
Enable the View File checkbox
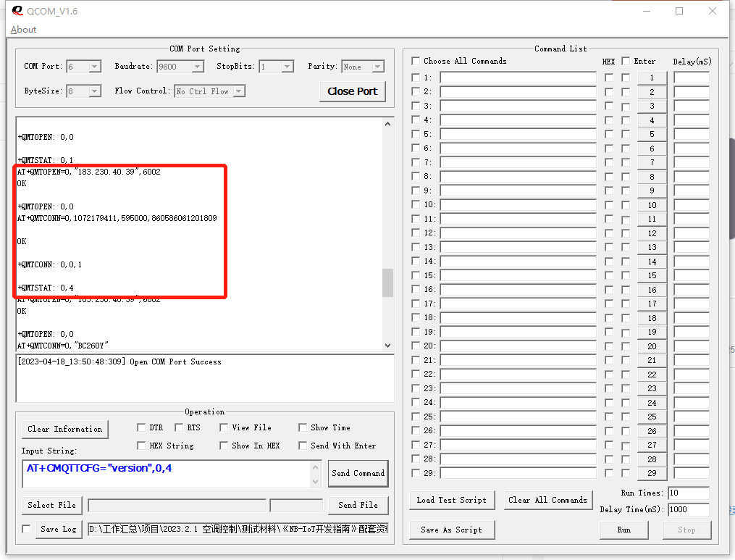tap(224, 427)
